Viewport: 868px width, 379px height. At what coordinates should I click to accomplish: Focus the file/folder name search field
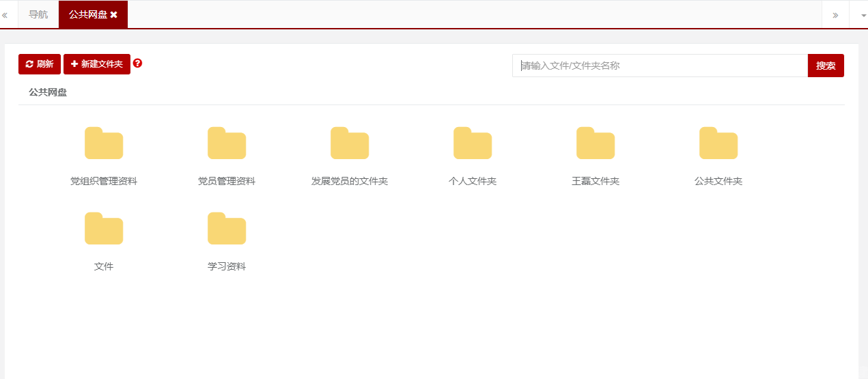click(660, 66)
